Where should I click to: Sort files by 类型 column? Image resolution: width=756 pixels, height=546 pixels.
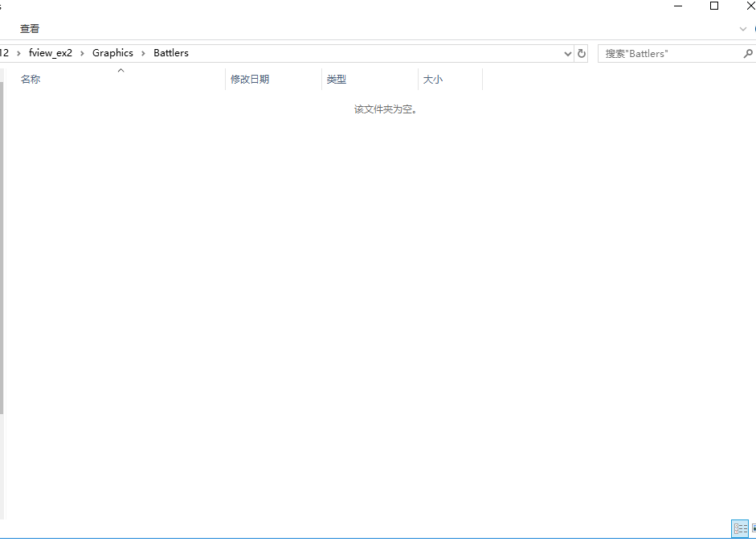pyautogui.click(x=370, y=79)
